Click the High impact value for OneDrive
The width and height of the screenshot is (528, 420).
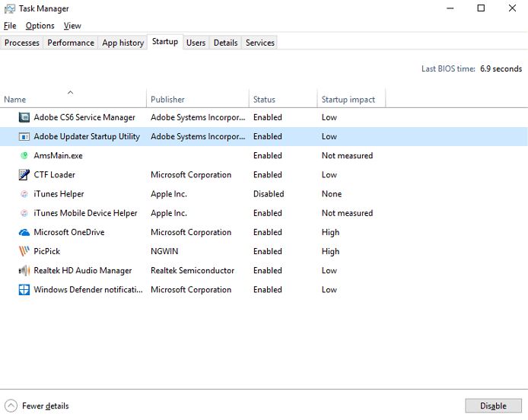(x=330, y=232)
